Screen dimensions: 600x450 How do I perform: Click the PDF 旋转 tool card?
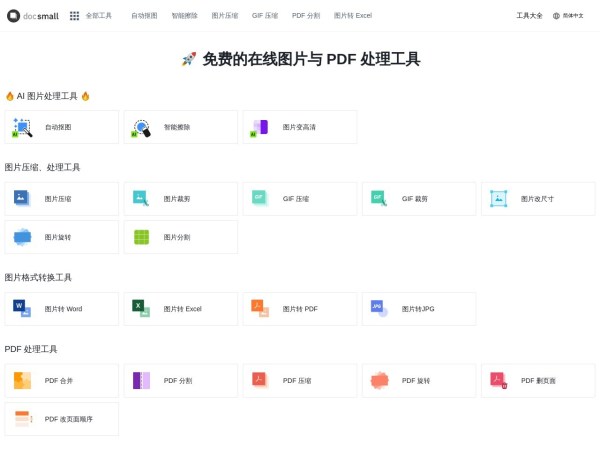(418, 380)
